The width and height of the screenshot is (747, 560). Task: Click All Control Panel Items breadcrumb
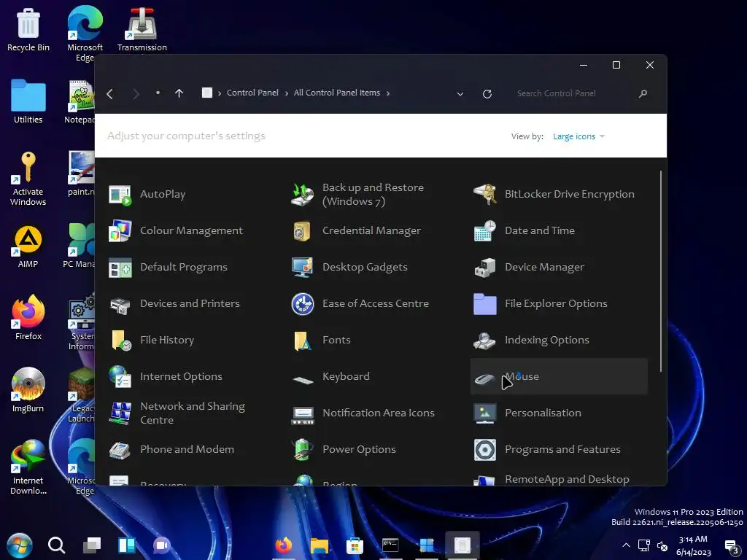[337, 93]
